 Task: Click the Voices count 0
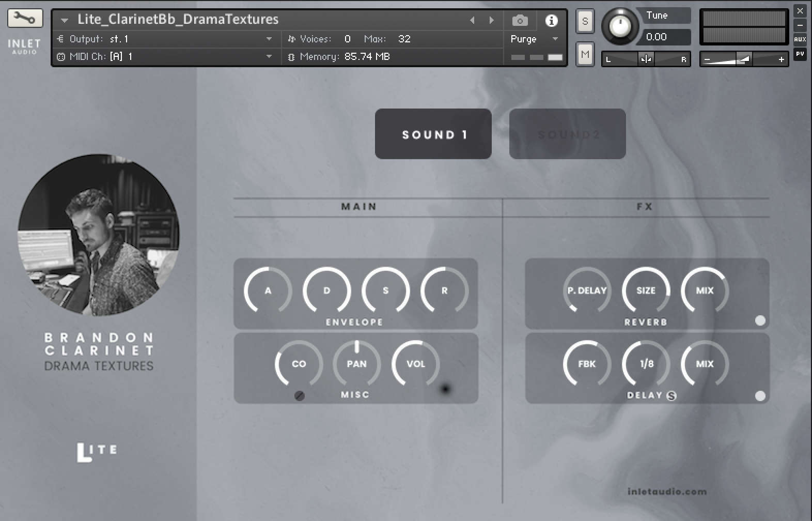(347, 39)
